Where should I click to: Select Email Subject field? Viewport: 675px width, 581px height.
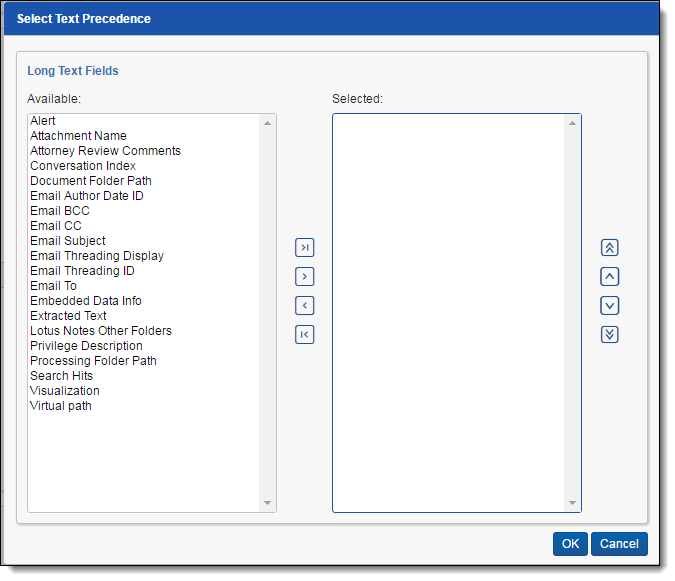click(67, 241)
